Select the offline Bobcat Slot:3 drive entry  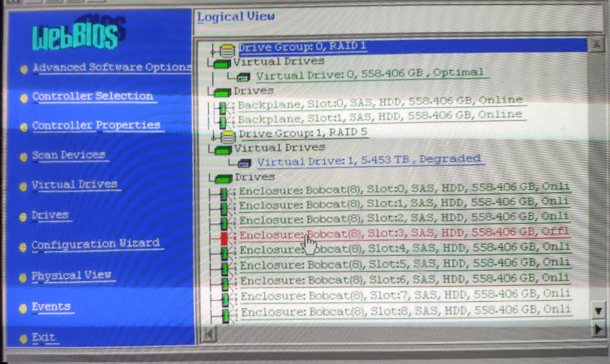(404, 233)
